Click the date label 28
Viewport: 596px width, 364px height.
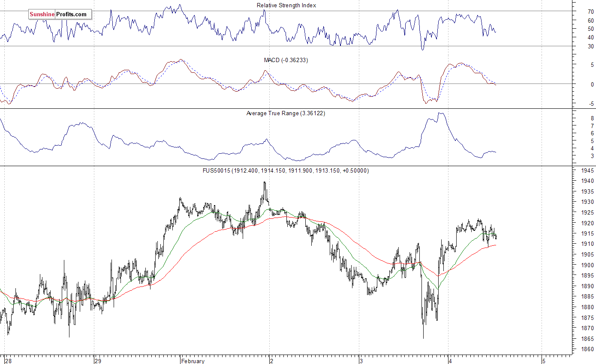pyautogui.click(x=9, y=361)
